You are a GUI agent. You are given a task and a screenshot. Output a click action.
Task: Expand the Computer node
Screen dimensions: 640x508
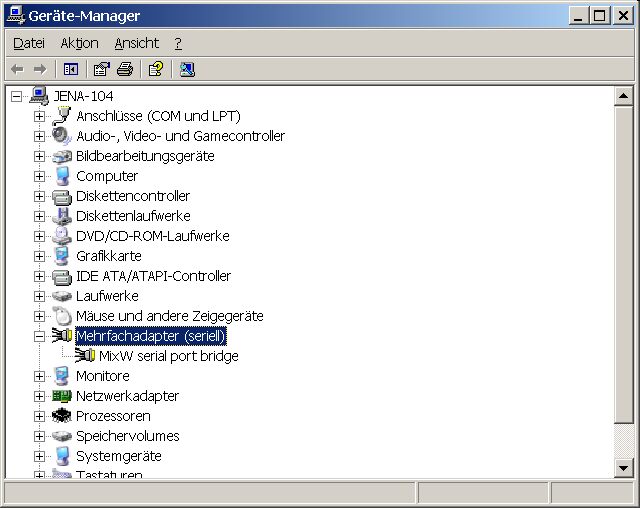pos(39,176)
